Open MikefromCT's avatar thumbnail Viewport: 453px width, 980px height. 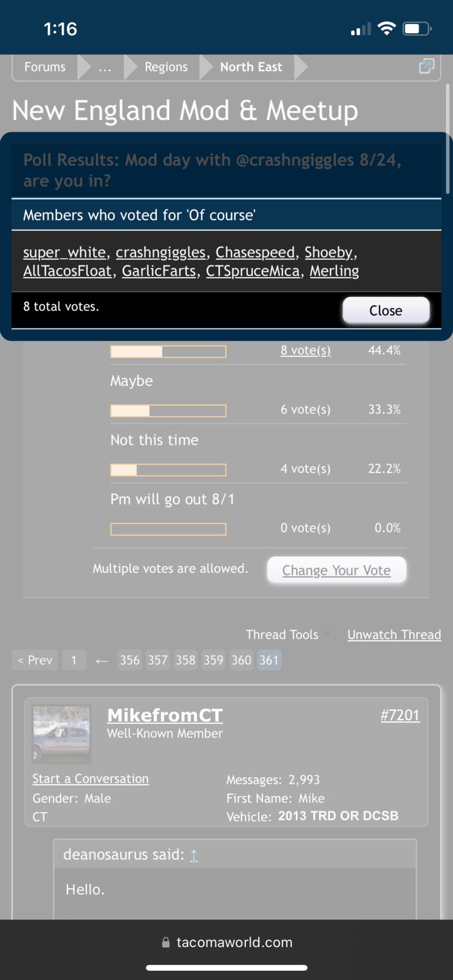point(61,734)
